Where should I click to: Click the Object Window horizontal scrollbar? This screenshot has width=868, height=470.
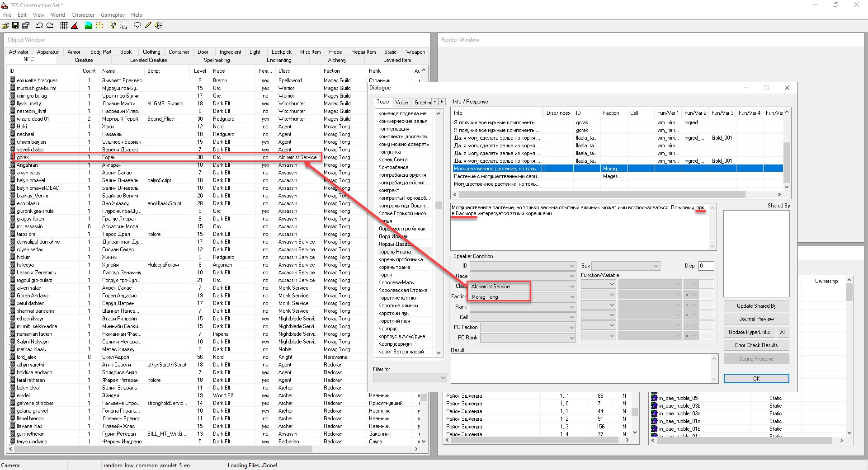[x=214, y=449]
